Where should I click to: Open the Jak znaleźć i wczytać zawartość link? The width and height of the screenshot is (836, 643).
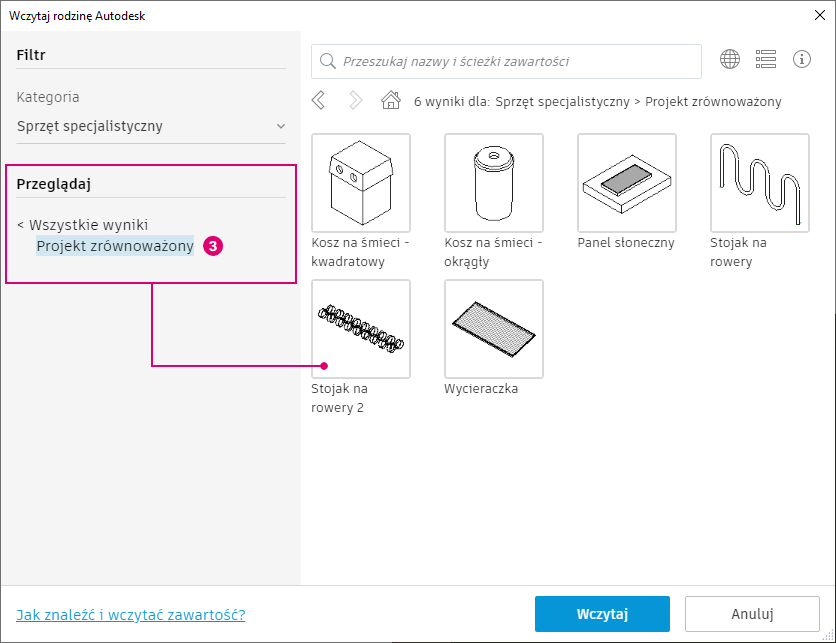[x=131, y=614]
